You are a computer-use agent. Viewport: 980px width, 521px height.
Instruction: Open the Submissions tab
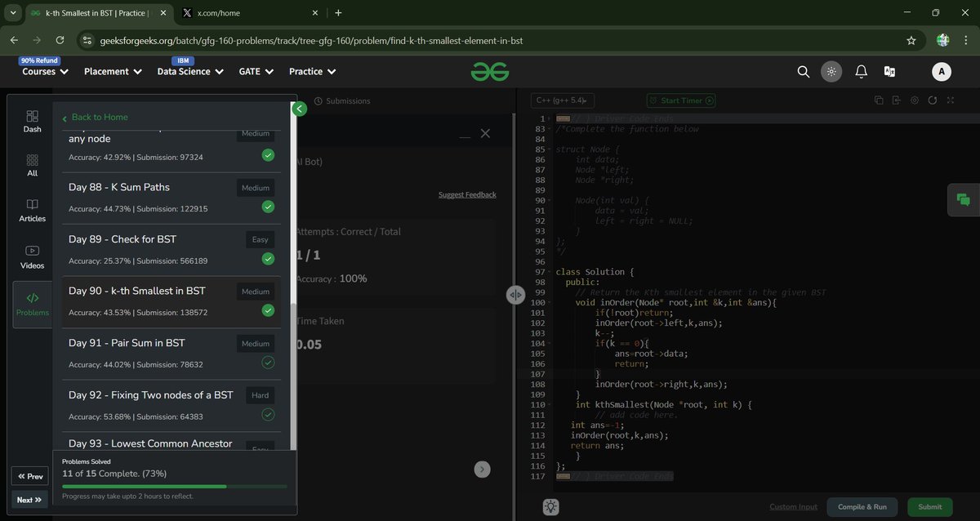click(x=342, y=101)
